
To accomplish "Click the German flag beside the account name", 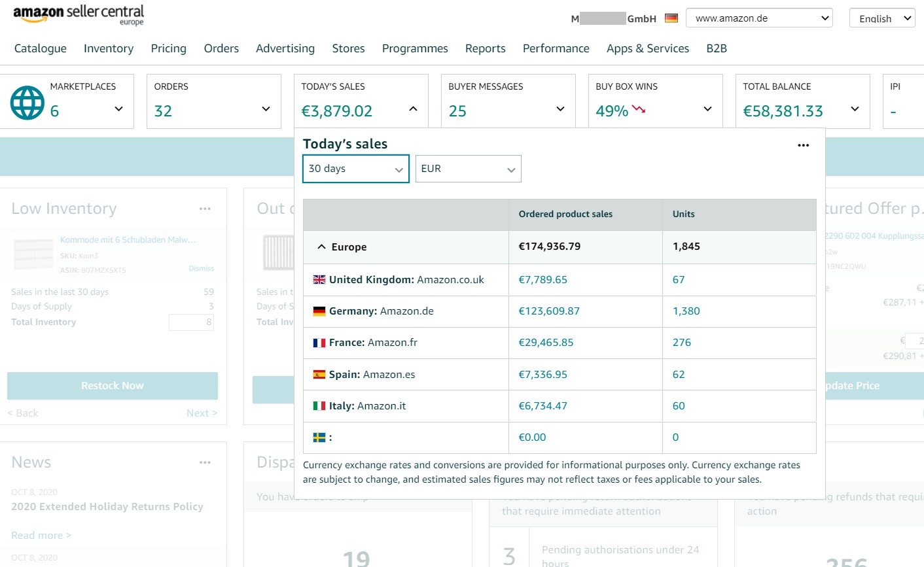I will [671, 18].
